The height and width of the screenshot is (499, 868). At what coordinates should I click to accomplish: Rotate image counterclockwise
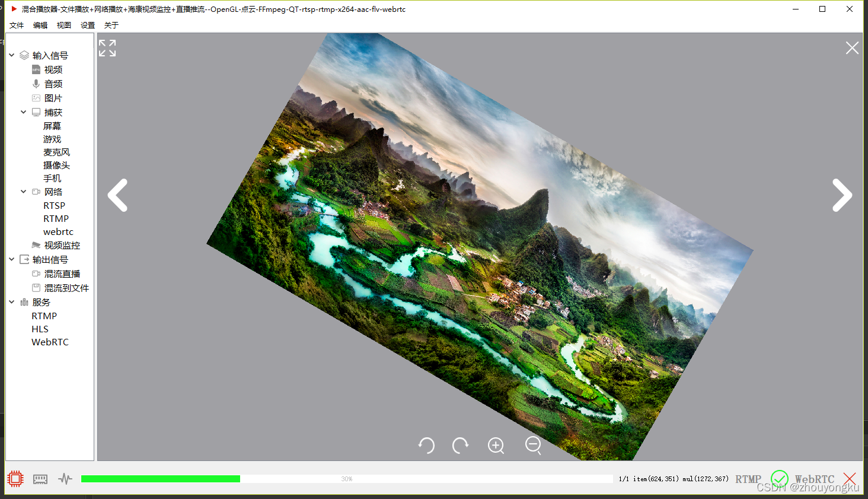point(426,445)
